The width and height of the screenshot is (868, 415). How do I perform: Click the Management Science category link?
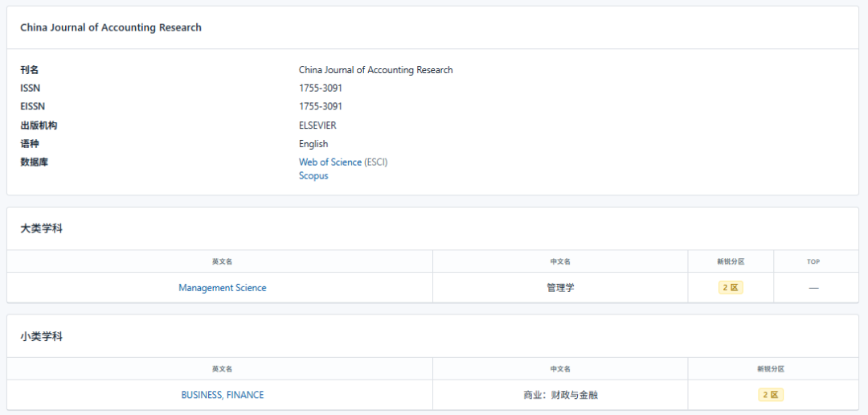click(223, 288)
